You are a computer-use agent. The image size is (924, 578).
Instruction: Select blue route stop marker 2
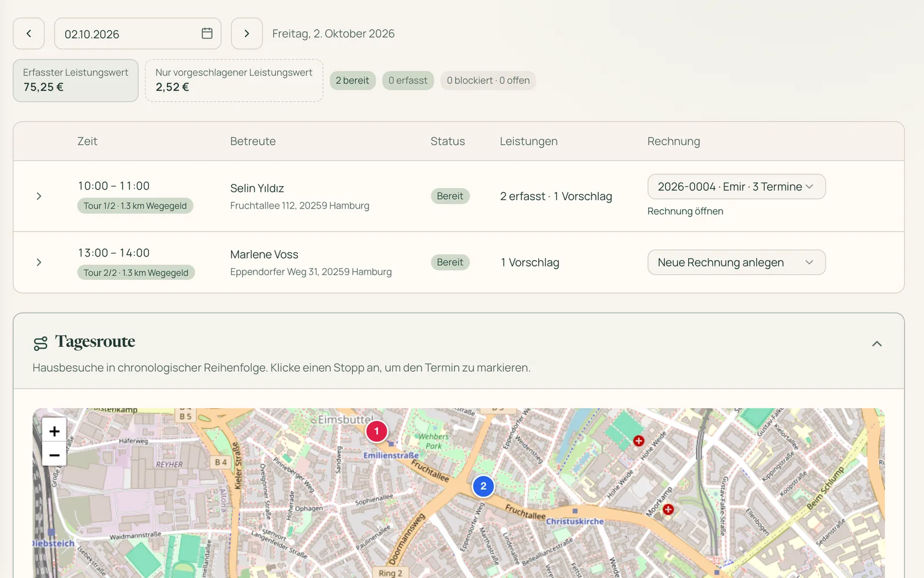(483, 486)
